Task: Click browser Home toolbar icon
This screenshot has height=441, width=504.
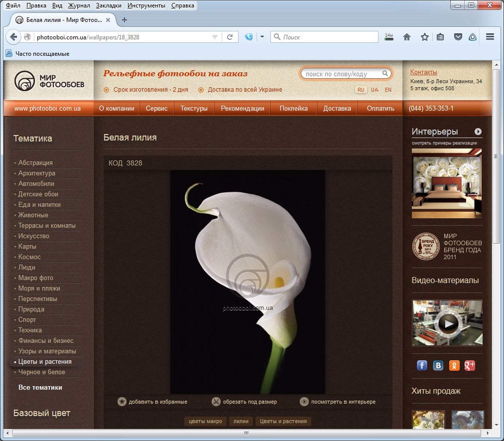Action: tap(407, 37)
